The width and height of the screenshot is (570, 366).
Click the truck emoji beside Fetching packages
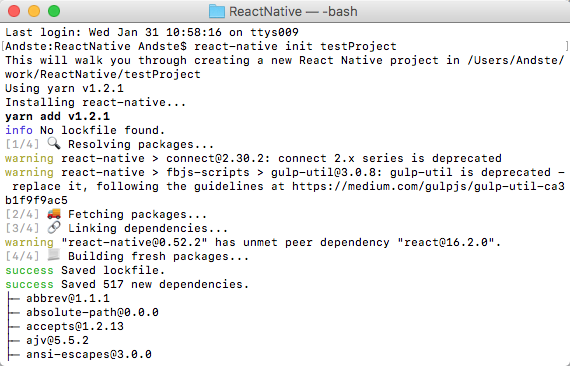pyautogui.click(x=54, y=214)
